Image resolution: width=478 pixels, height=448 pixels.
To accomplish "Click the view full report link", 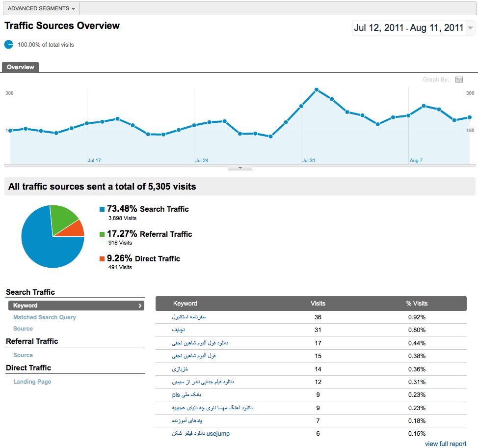I will tap(446, 444).
